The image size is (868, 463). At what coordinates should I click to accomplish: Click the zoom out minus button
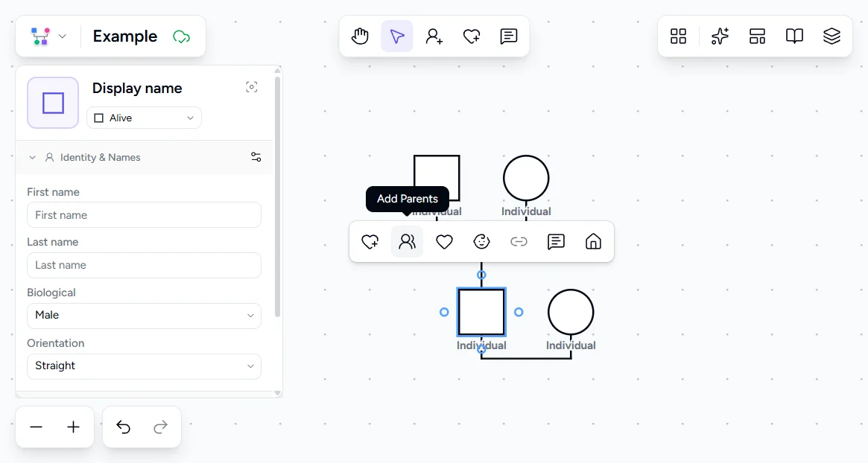(x=36, y=427)
